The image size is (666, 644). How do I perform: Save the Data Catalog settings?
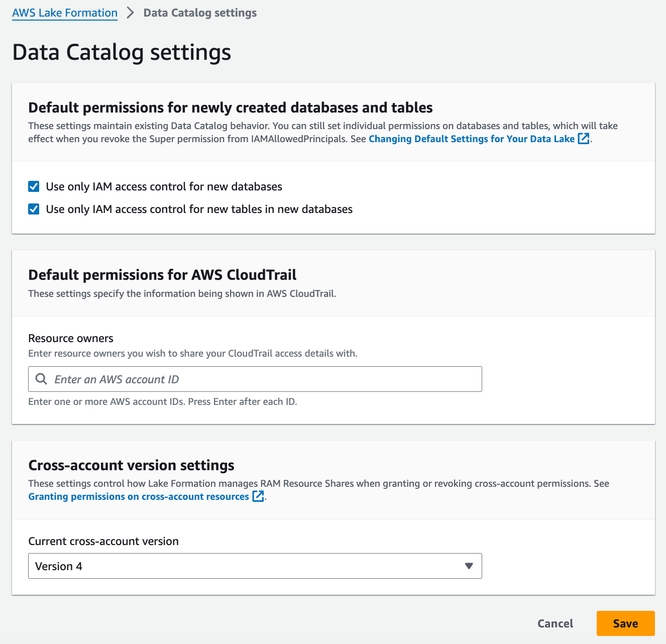pos(625,623)
